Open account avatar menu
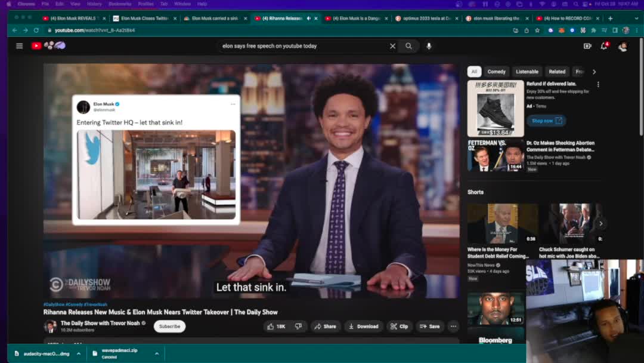 623,47
